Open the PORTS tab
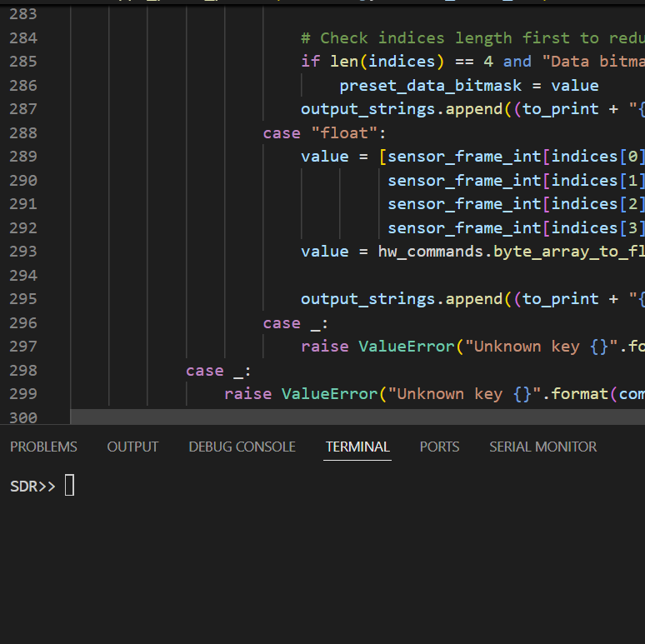This screenshot has width=645, height=644. point(439,447)
